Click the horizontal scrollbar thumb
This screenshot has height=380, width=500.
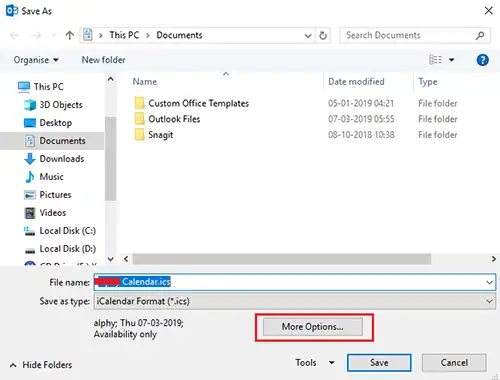(282, 259)
